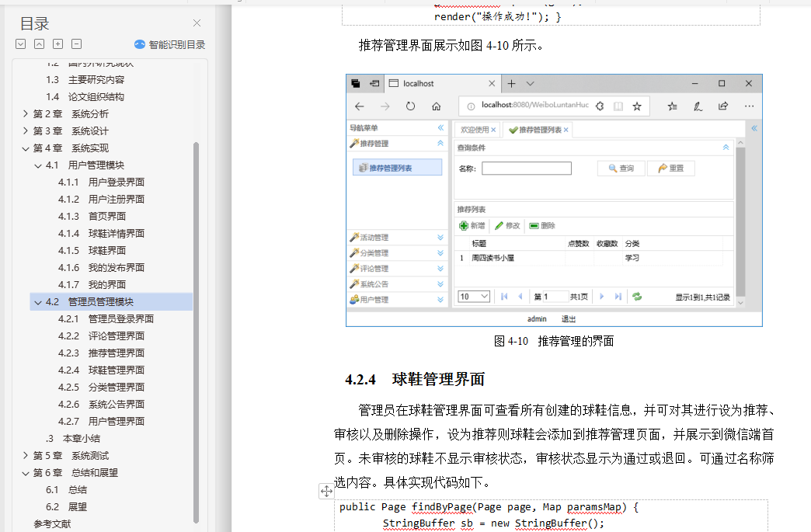Click the minus remove-level outline icon
Screen dimensions: 811x532
pyautogui.click(x=77, y=44)
